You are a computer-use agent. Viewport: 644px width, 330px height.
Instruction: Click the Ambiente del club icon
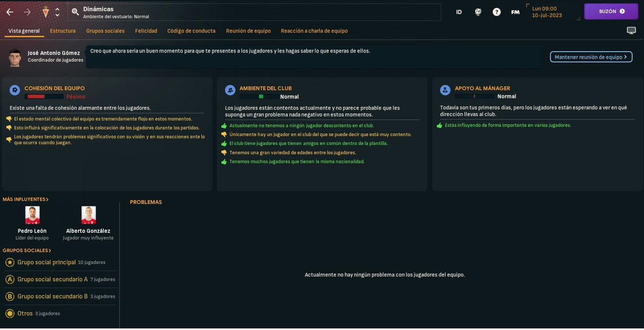[x=230, y=90]
